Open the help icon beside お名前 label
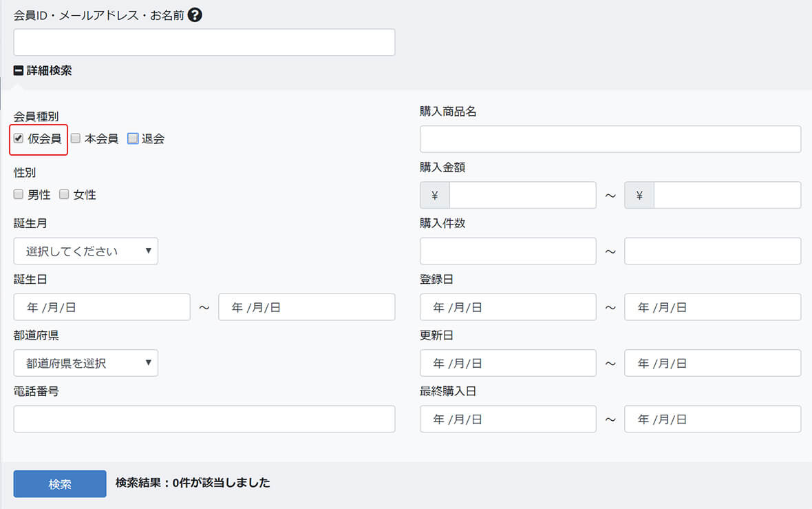The width and height of the screenshot is (812, 509). click(x=195, y=15)
